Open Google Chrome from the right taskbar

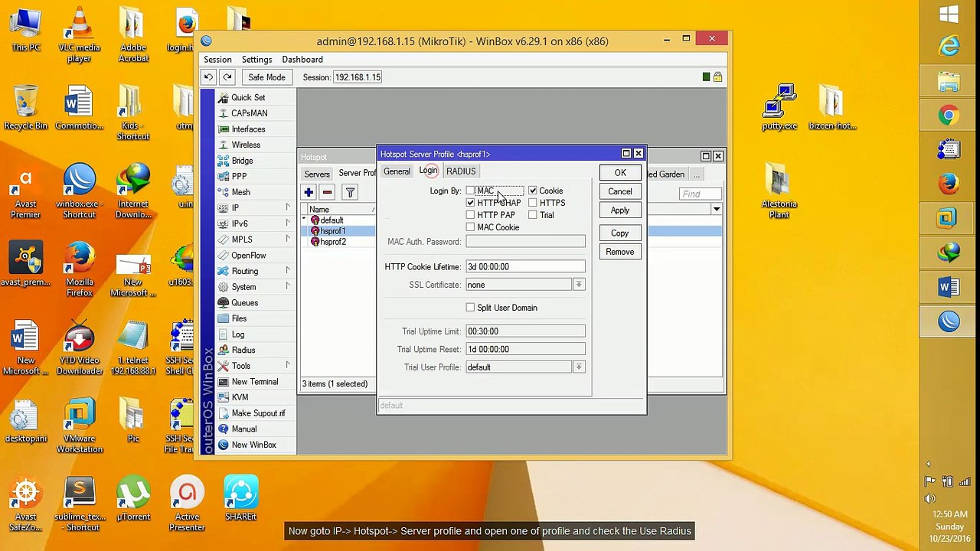tap(949, 116)
